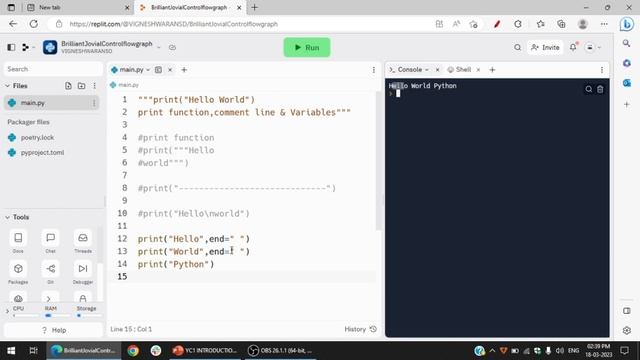The width and height of the screenshot is (640, 360).
Task: Open Replit search magnifier
Action: tap(518, 47)
